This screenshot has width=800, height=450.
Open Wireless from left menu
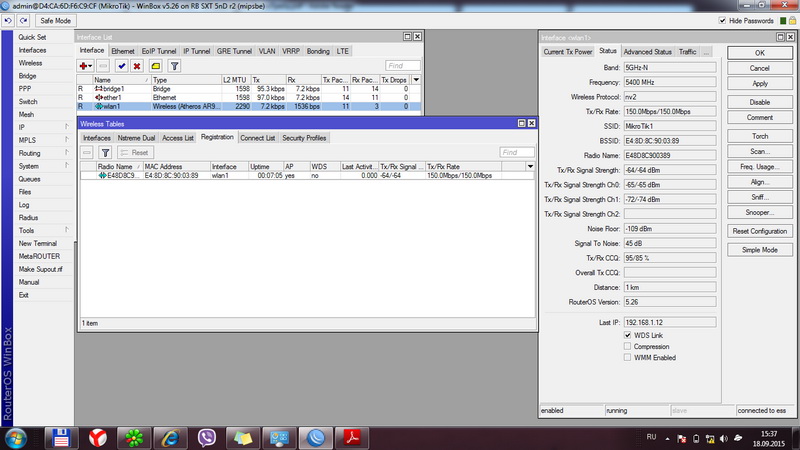coord(31,63)
